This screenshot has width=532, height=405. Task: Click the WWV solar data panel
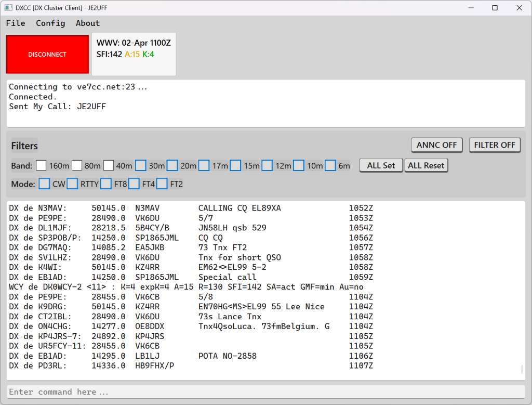click(134, 54)
